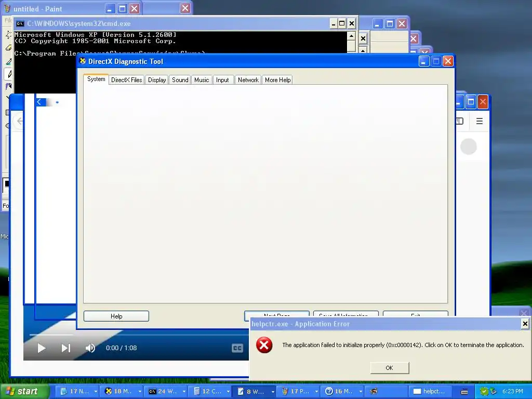532x399 pixels.
Task: Click the partly hidden Next Page button
Action: tap(276, 314)
